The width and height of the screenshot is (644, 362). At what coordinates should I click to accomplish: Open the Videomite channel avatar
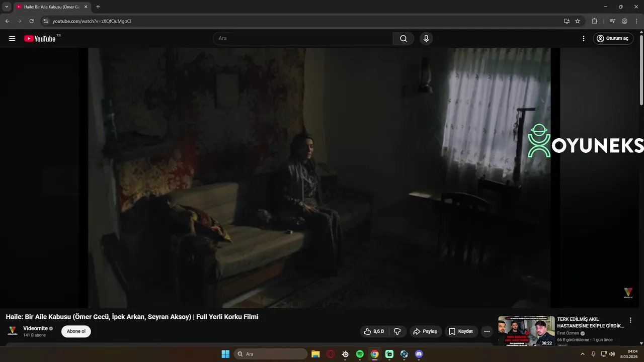tap(13, 331)
